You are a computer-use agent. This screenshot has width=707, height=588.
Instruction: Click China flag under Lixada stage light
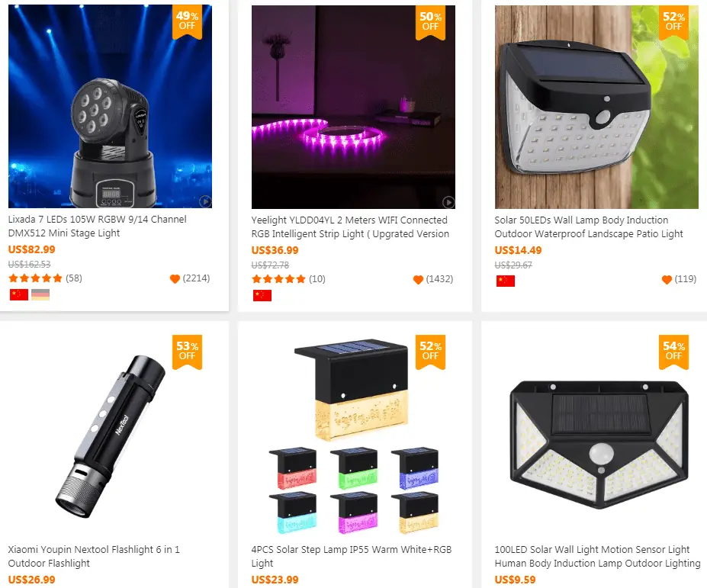[19, 295]
